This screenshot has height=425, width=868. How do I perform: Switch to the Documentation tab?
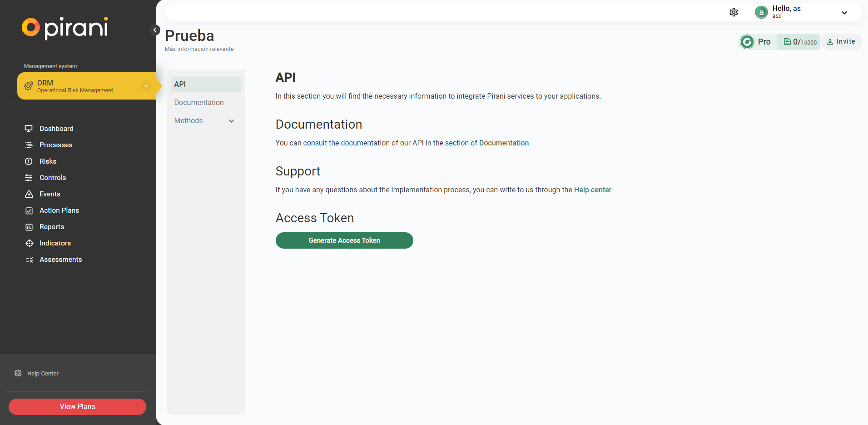click(x=199, y=102)
